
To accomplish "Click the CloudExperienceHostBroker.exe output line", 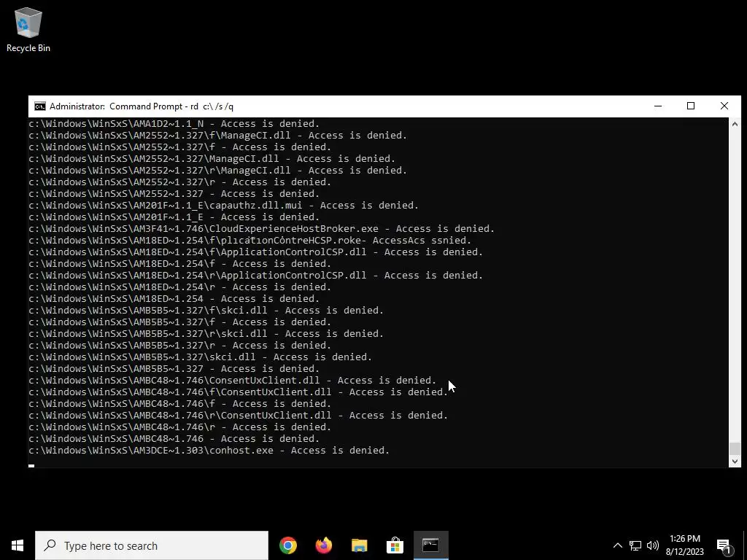I will coord(262,228).
